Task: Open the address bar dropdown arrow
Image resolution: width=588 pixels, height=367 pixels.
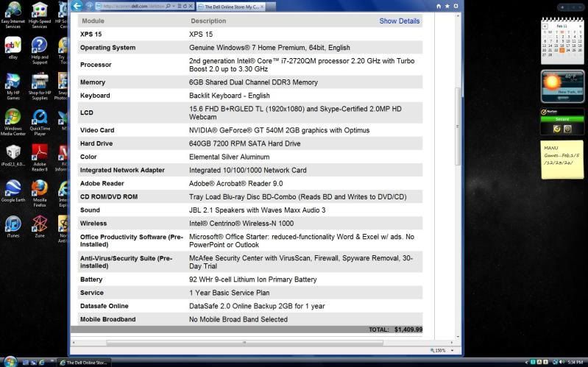Action: tap(174, 7)
